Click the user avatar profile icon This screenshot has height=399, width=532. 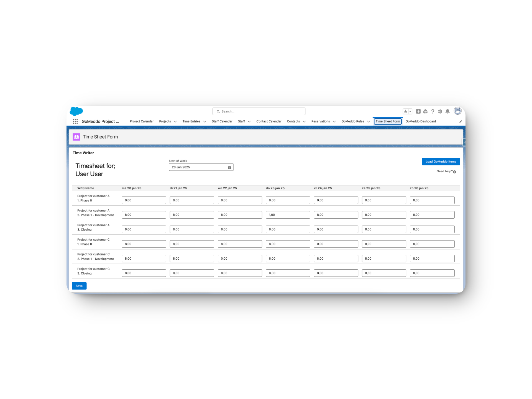click(457, 111)
